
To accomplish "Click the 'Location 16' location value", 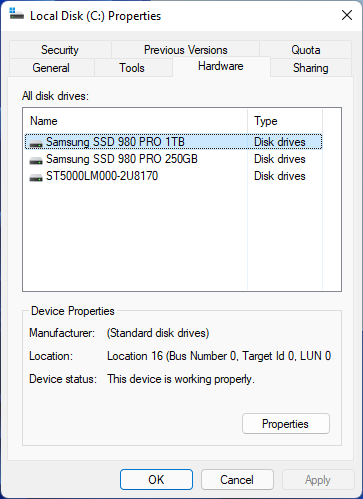I will [219, 356].
